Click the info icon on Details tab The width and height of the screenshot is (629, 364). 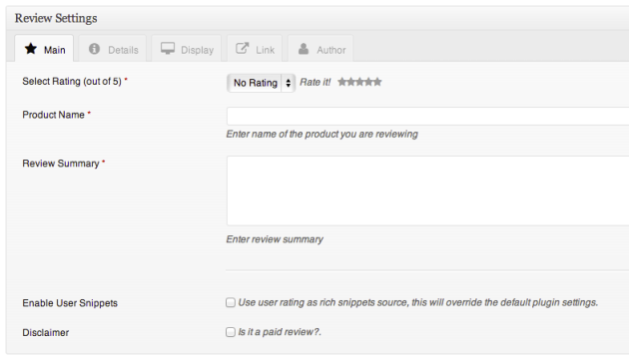(x=94, y=49)
